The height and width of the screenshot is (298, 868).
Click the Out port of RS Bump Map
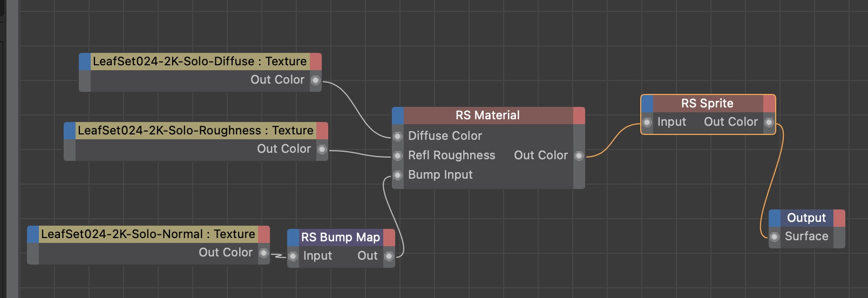(x=389, y=256)
